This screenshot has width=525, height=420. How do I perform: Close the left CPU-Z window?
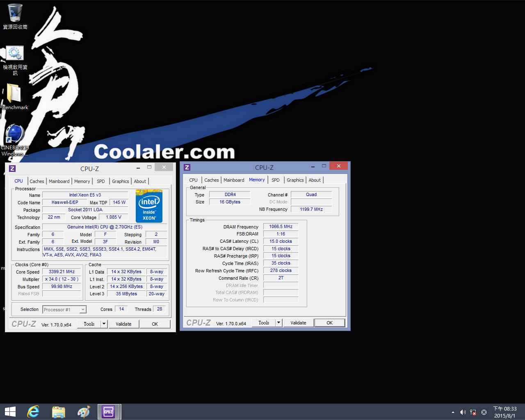(x=164, y=167)
